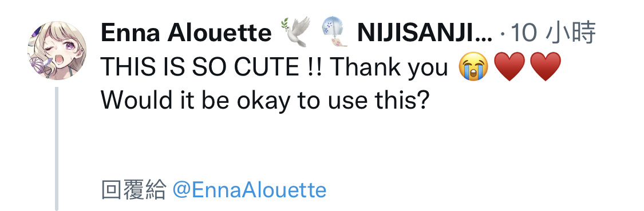The image size is (644, 211).
Task: Click the Enna Alouette display name
Action: click(186, 33)
